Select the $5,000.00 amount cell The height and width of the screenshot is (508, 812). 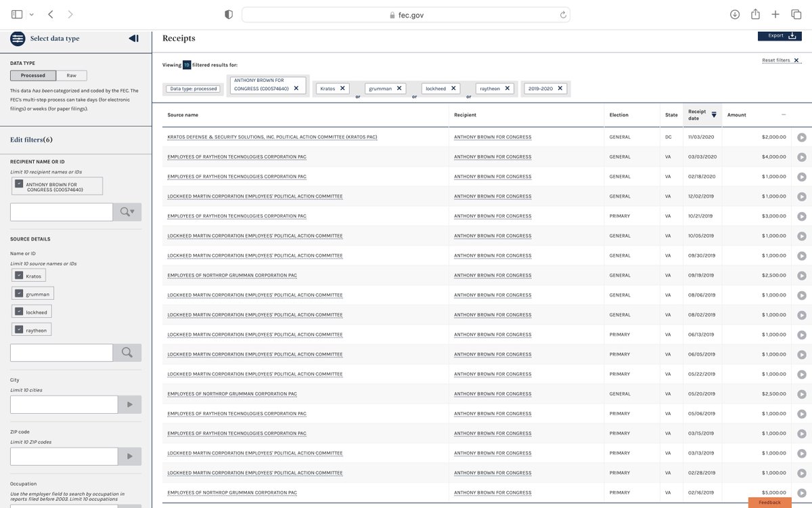(757, 492)
